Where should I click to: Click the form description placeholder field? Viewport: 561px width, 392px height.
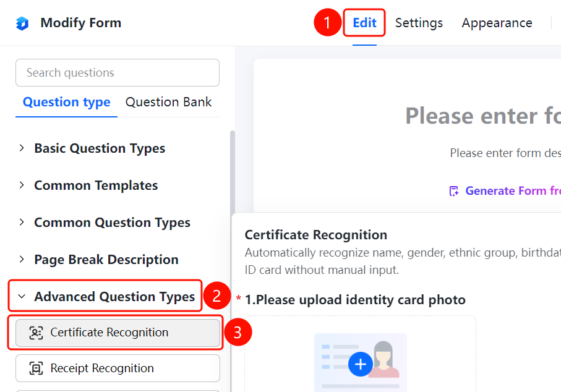click(x=505, y=153)
